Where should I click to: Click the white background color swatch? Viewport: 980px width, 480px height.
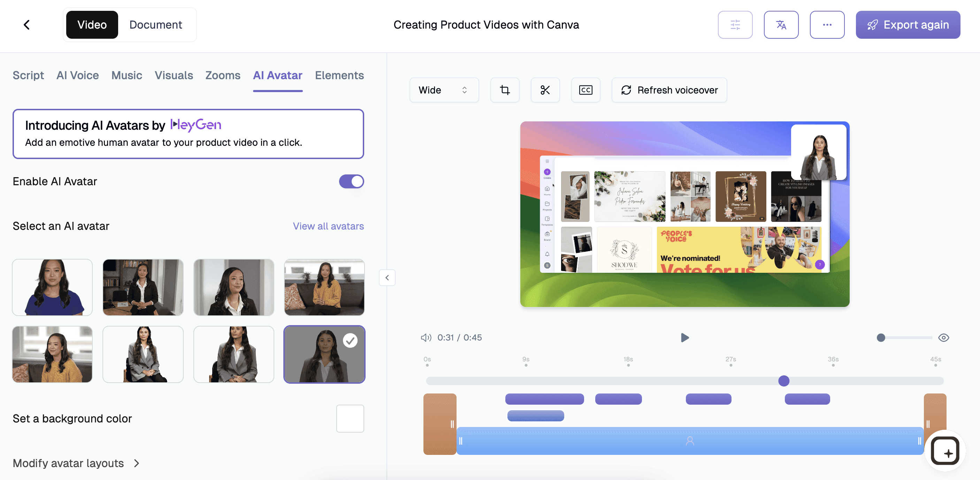(350, 418)
